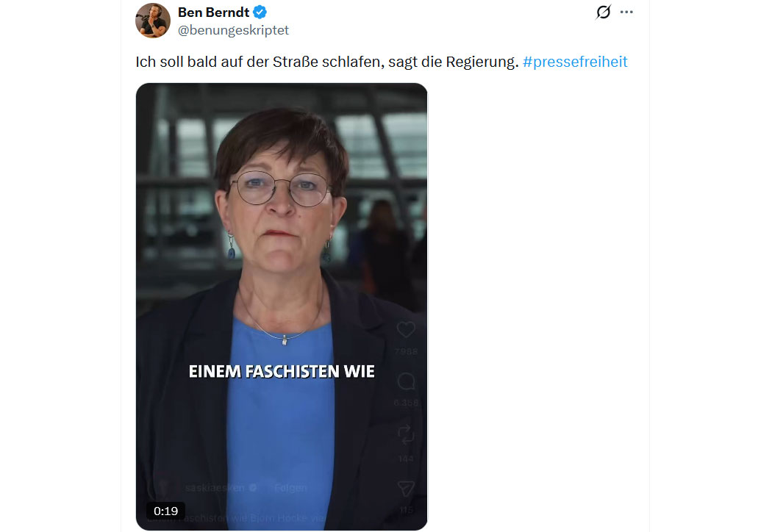The height and width of the screenshot is (532, 772).
Task: Click the comment bubble icon in the video overlay
Action: pos(406,381)
